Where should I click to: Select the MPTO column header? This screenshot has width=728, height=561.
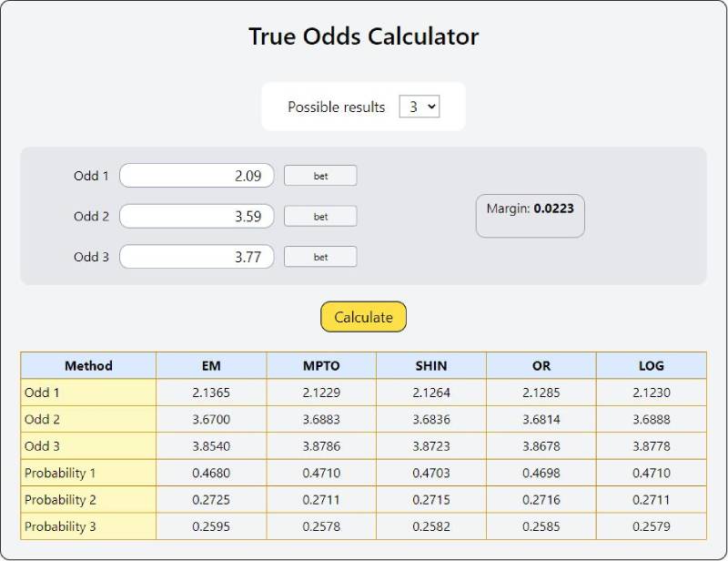pos(320,365)
